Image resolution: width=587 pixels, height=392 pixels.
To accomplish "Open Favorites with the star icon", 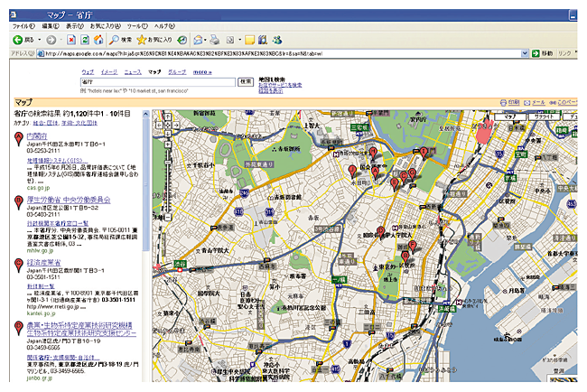I will [x=141, y=40].
